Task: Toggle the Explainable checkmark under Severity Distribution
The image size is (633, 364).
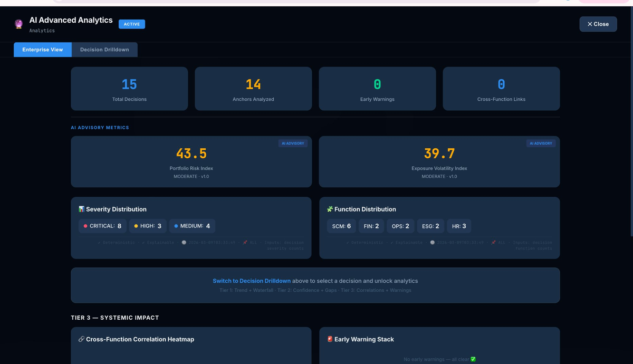Action: (143, 242)
